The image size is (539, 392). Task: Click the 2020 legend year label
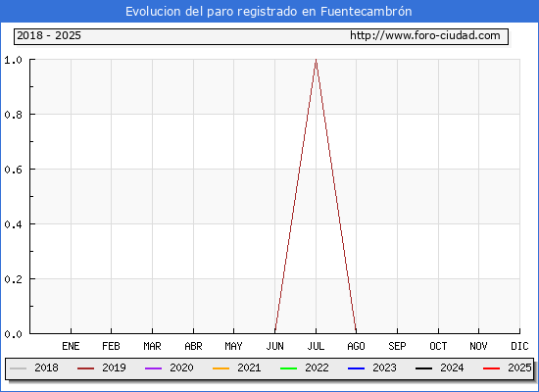(x=181, y=367)
